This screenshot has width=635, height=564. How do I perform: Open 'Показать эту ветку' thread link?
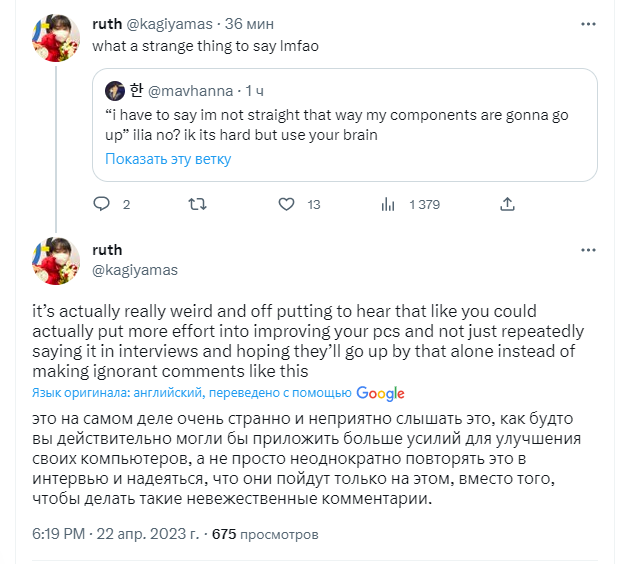(168, 159)
